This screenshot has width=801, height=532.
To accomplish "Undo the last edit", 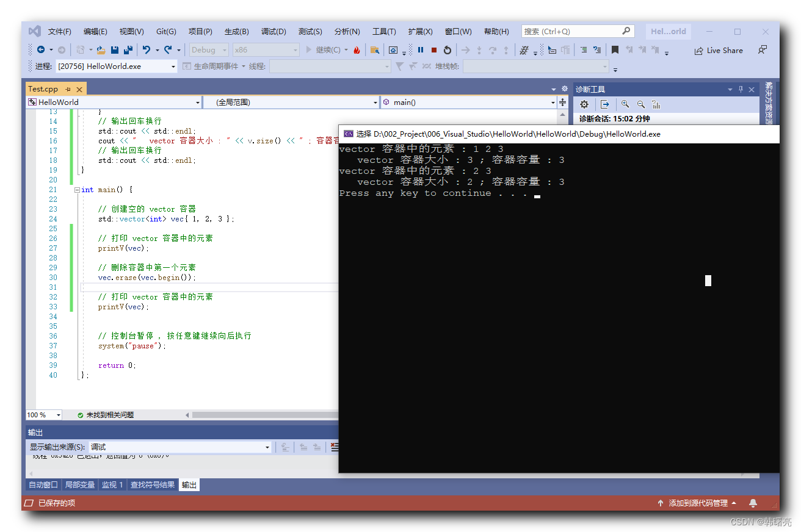I will pos(147,50).
